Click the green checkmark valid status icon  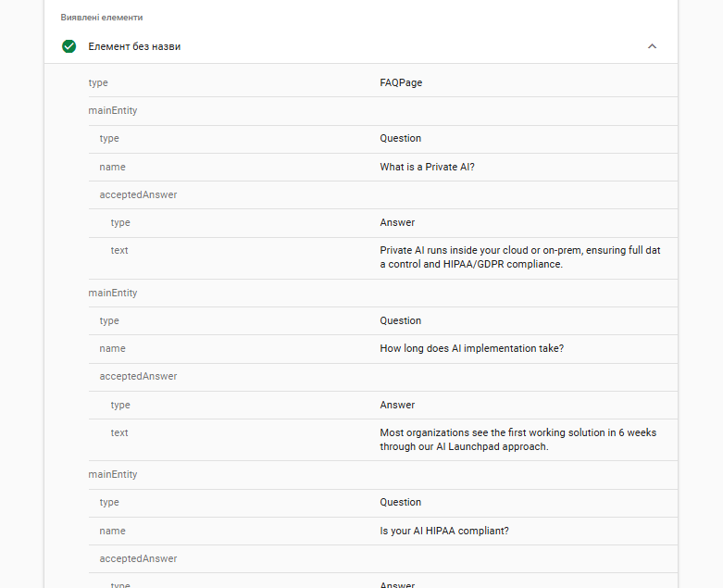[69, 46]
